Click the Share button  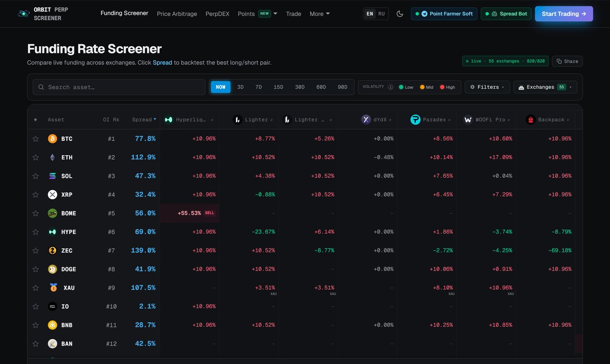click(x=567, y=61)
